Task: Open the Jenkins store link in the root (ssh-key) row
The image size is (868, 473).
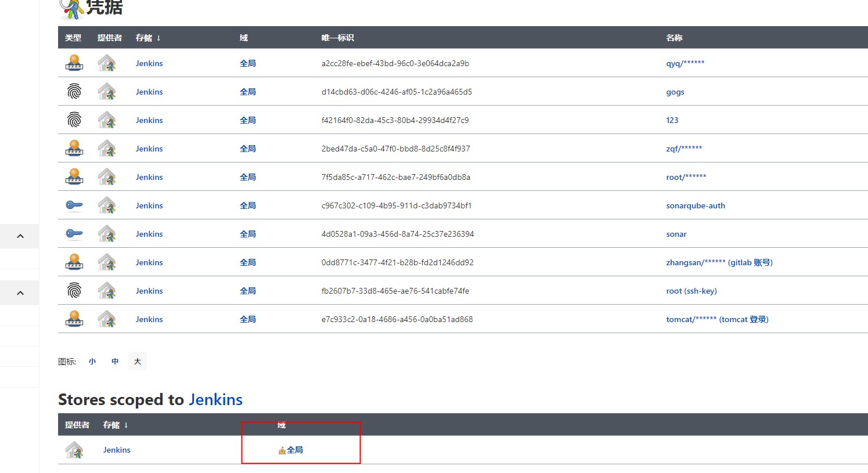Action: [x=149, y=291]
